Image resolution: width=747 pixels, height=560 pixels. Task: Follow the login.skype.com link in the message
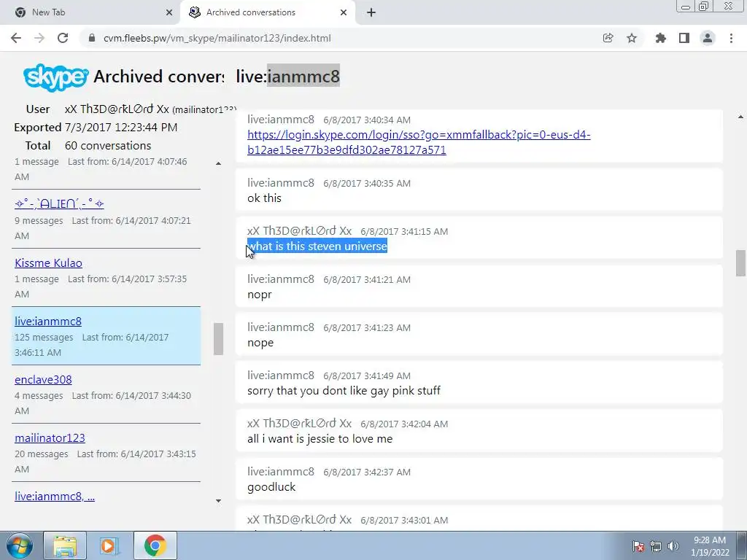(x=419, y=142)
